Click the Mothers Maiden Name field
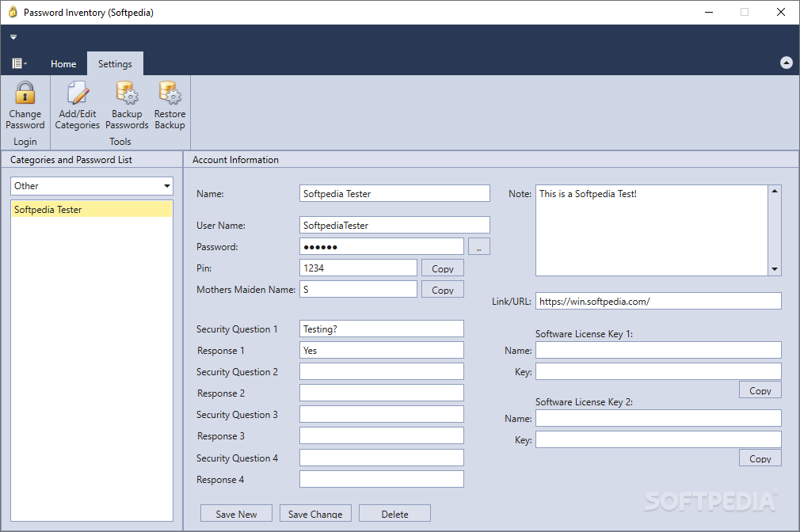 tap(358, 289)
